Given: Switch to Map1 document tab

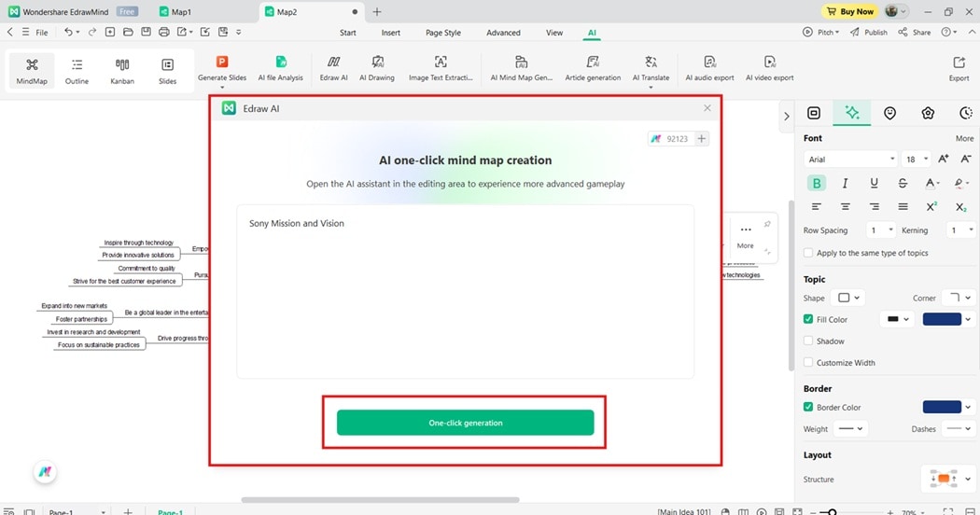Looking at the screenshot, I should point(181,12).
